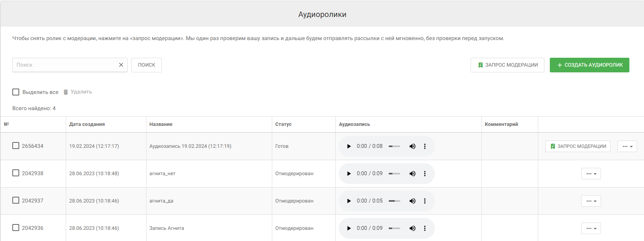The width and height of the screenshot is (644, 241).
Task: Click the trash icon Удалить
Action: coord(66,92)
